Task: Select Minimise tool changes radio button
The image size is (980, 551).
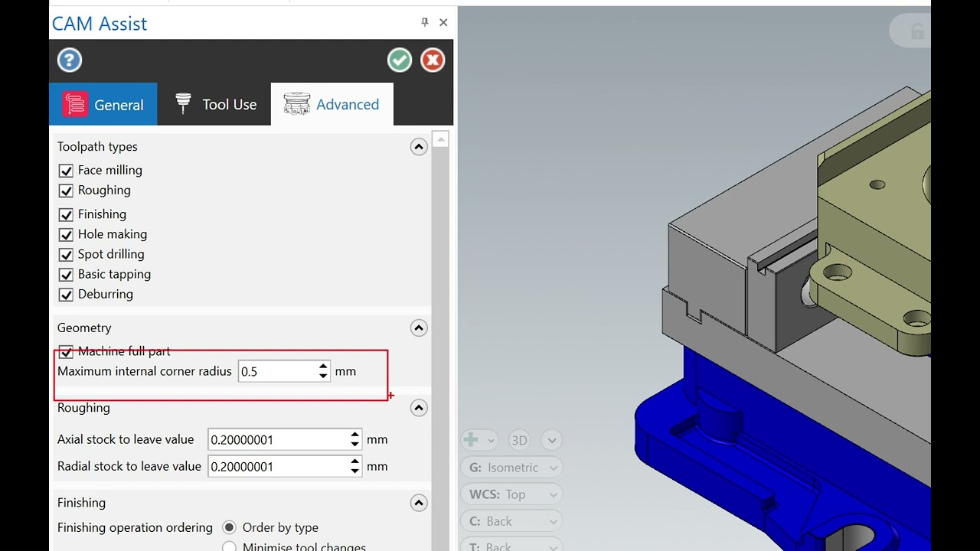Action: coord(229,547)
